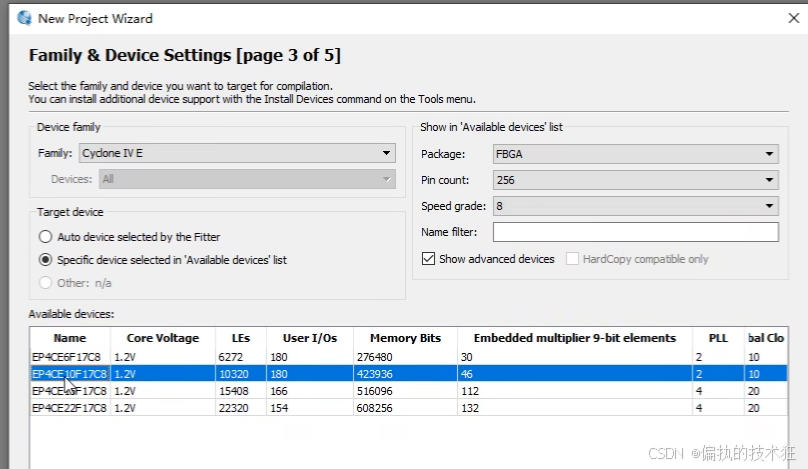The height and width of the screenshot is (469, 808).
Task: Click the 46 embedded multiplier cell
Action: click(x=575, y=374)
